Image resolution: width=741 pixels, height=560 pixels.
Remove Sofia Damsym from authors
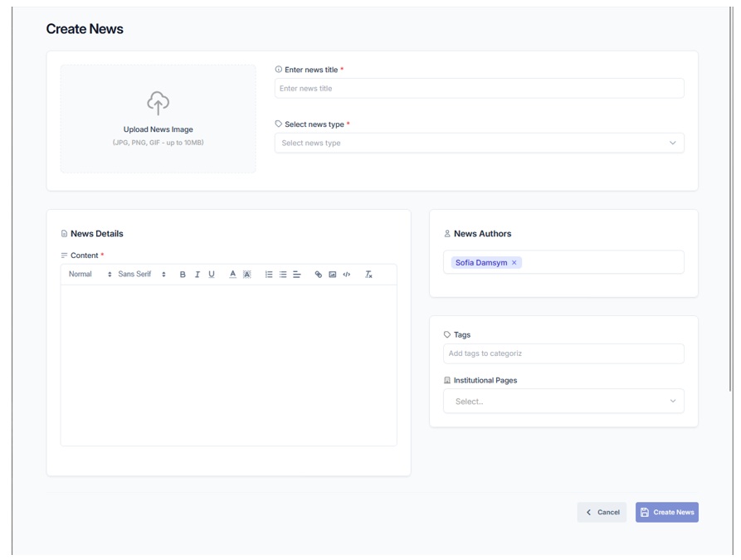coord(514,263)
